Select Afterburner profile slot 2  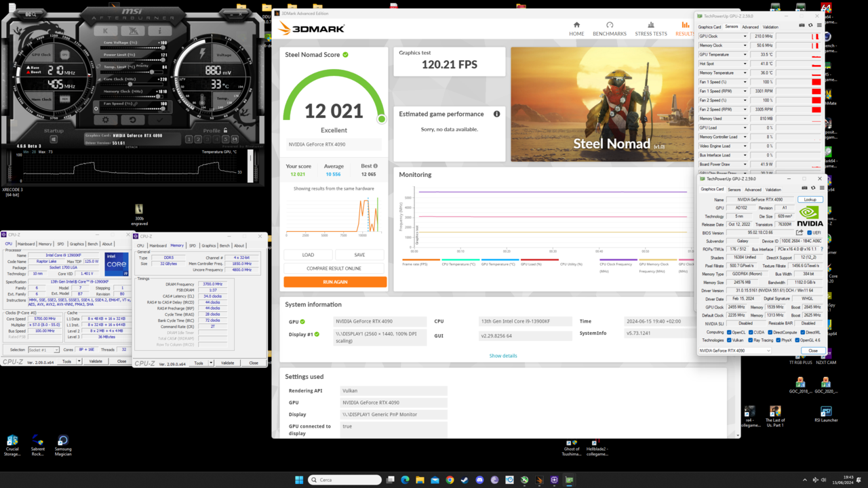click(x=198, y=140)
